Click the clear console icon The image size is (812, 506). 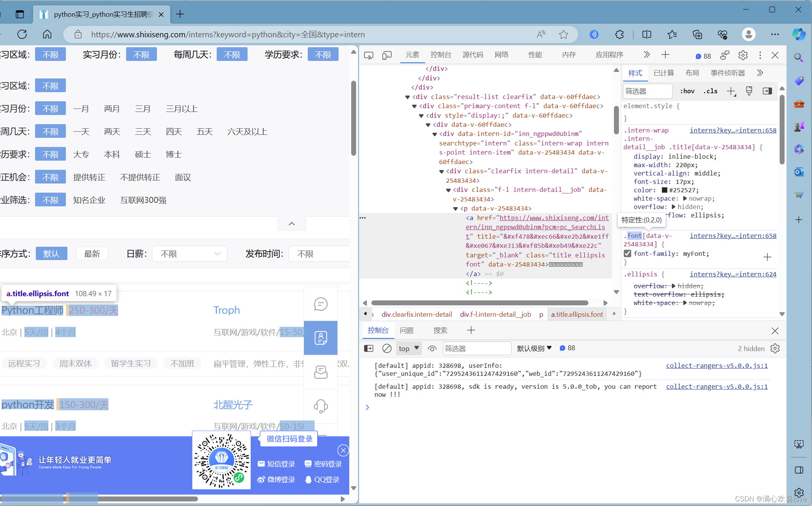pyautogui.click(x=387, y=348)
